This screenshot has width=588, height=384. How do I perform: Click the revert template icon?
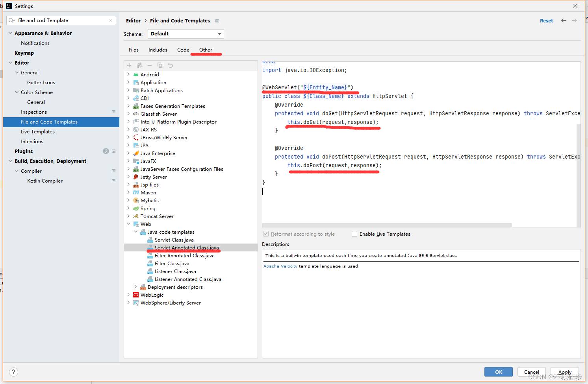pyautogui.click(x=170, y=65)
